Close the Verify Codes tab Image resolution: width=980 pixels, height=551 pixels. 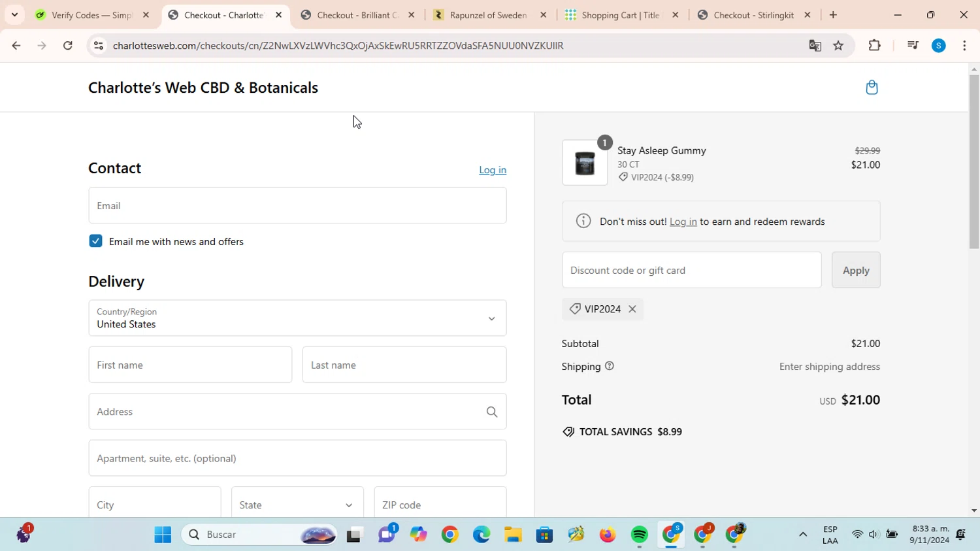(x=146, y=15)
